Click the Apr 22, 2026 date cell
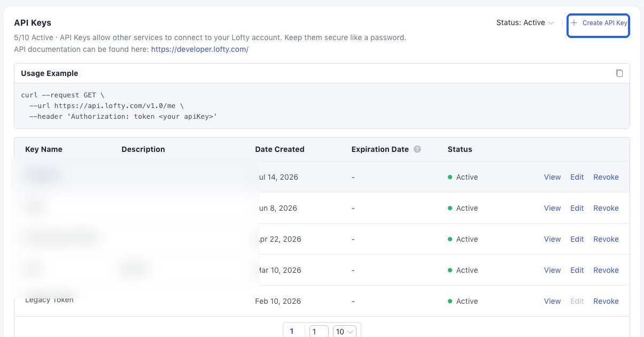The height and width of the screenshot is (337, 644). pos(280,239)
